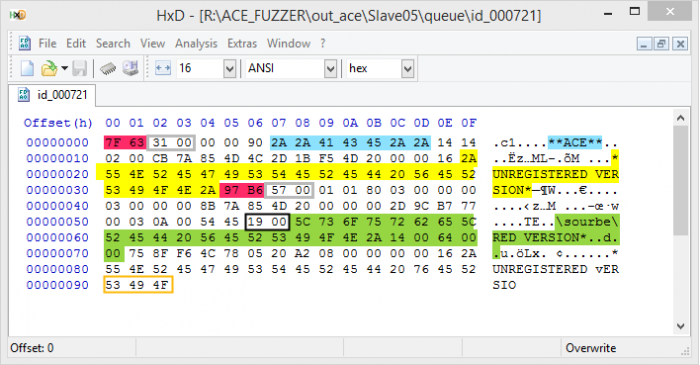The image size is (700, 365).
Task: Click offset row 00000010
Action: [57, 158]
